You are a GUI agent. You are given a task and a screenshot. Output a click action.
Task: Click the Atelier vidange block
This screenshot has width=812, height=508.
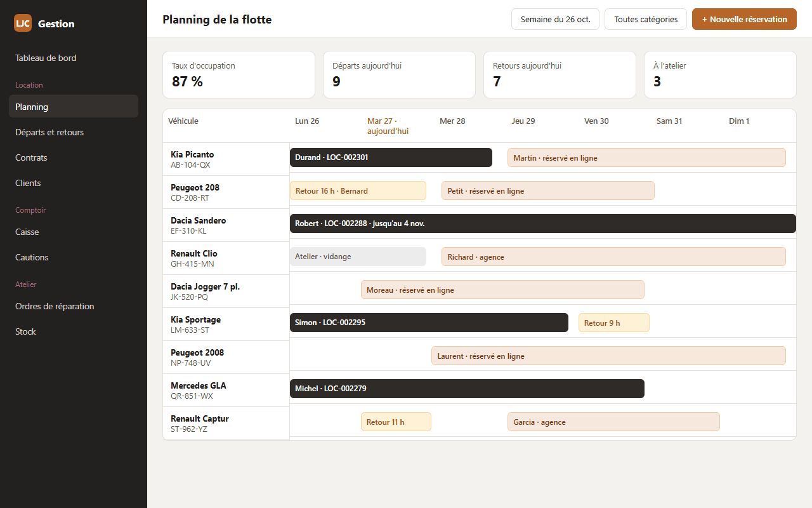(x=358, y=257)
